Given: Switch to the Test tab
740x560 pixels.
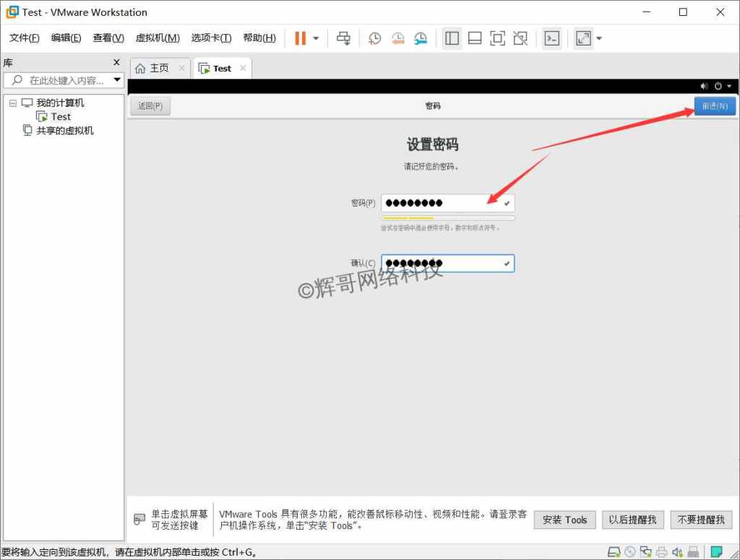Looking at the screenshot, I should [x=222, y=69].
